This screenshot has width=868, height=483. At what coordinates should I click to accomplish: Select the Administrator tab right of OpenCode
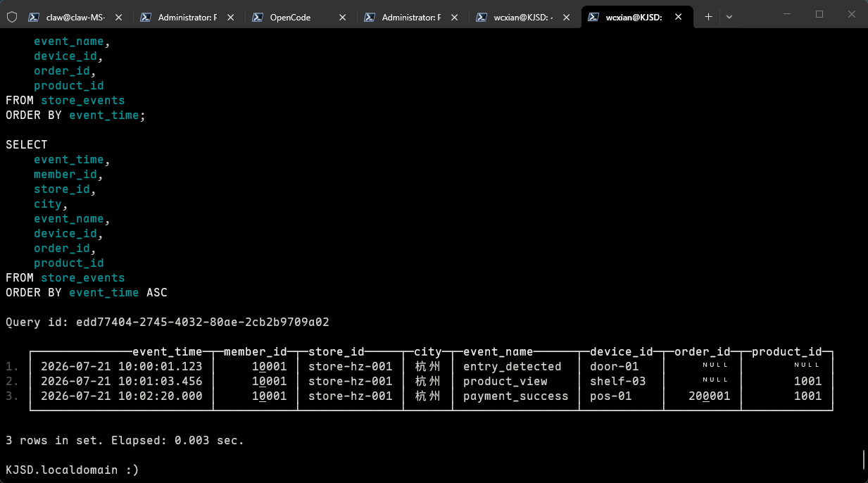click(x=413, y=17)
